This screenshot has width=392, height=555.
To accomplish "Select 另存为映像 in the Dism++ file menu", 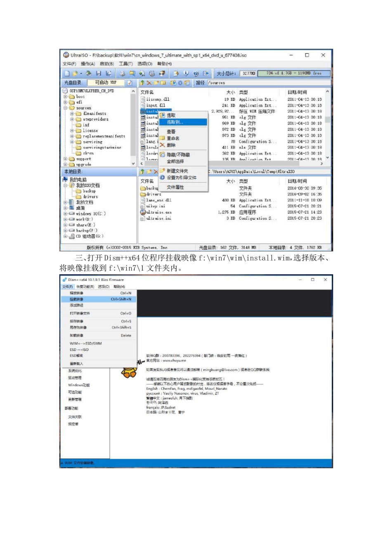I will click(x=98, y=327).
